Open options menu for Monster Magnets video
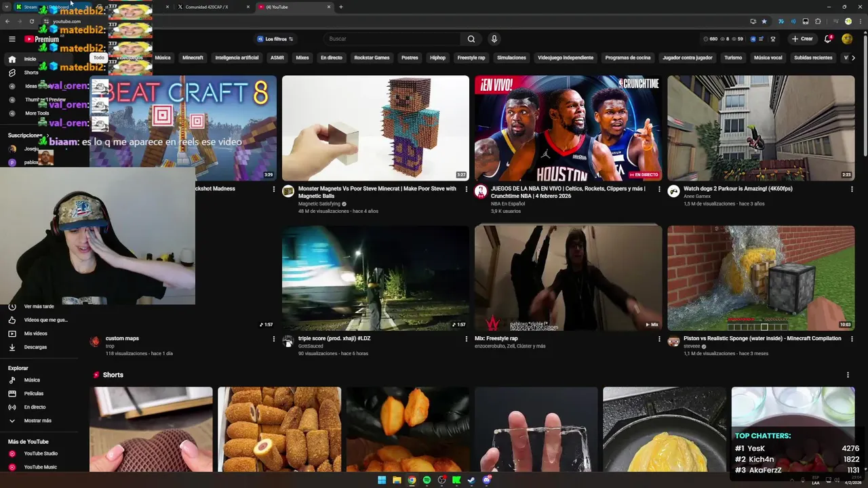The image size is (868, 488). [x=467, y=189]
